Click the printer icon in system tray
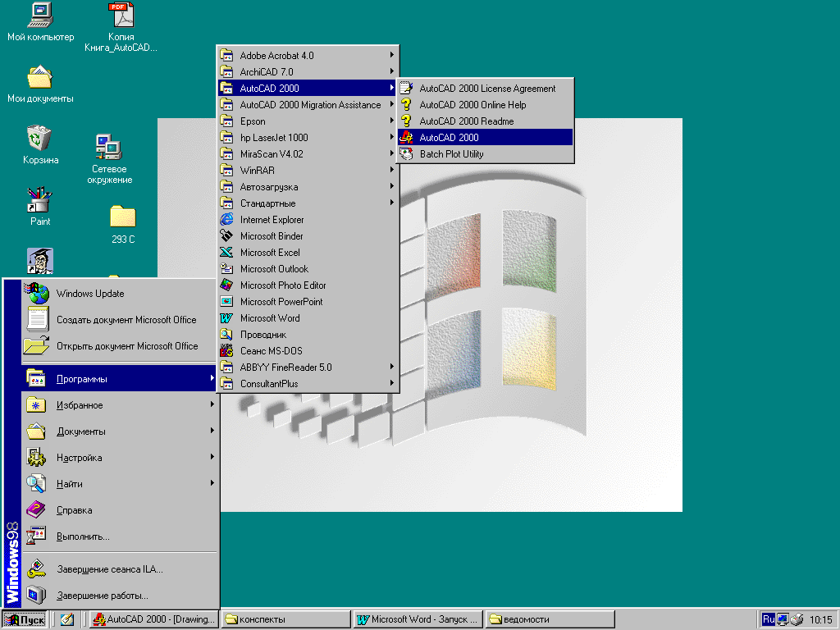The height and width of the screenshot is (630, 840). (x=797, y=619)
